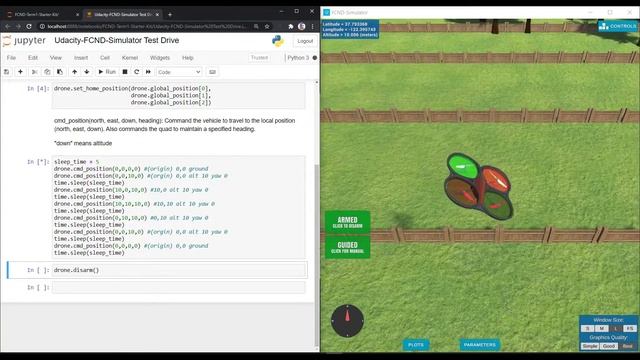Click the notebook vertical scrollbar
This screenshot has width=640, height=360.
(x=317, y=255)
